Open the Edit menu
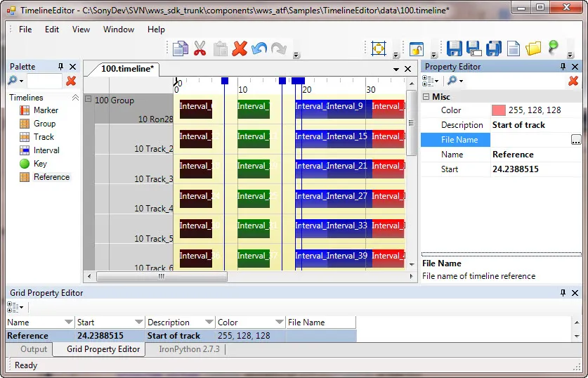This screenshot has width=588, height=378. 52,30
